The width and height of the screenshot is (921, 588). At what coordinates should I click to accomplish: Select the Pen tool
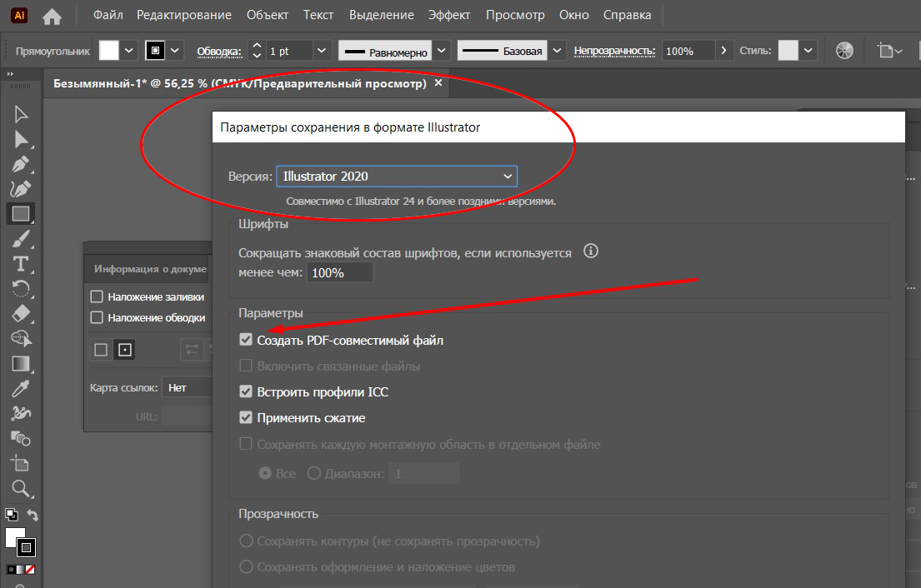point(21,164)
